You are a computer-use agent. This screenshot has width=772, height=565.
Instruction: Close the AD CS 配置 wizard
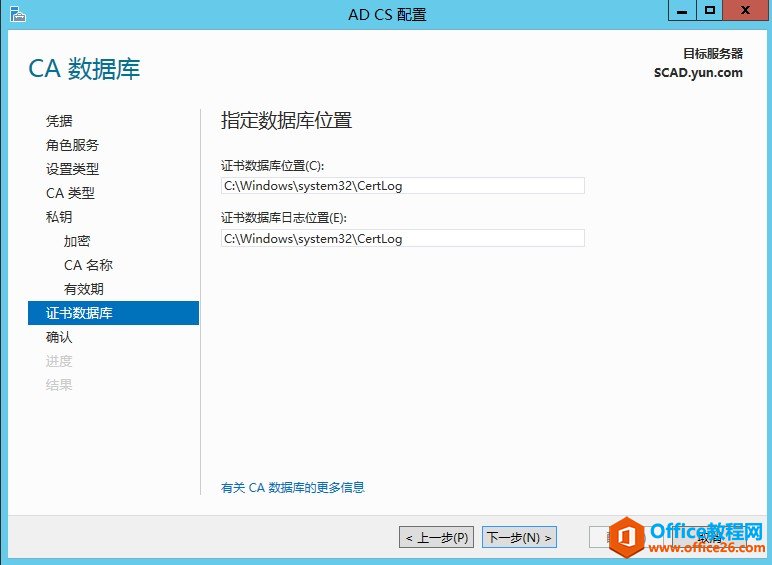[745, 11]
